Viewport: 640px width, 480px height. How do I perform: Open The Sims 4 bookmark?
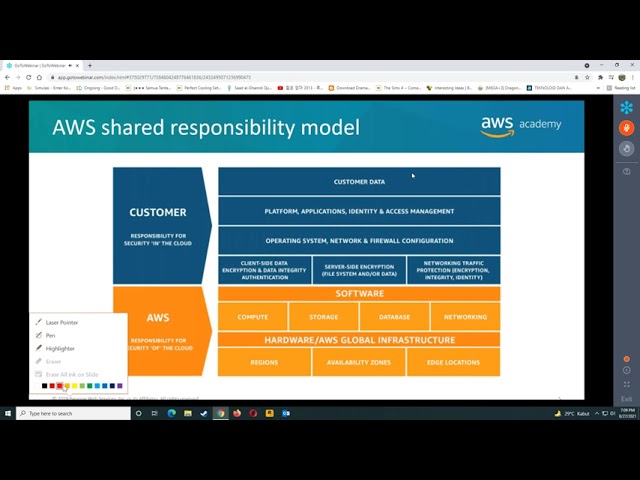398,88
